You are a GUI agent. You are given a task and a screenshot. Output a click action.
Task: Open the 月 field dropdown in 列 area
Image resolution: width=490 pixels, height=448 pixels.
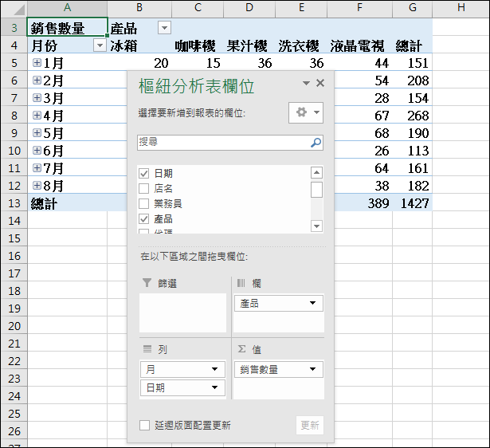point(214,369)
